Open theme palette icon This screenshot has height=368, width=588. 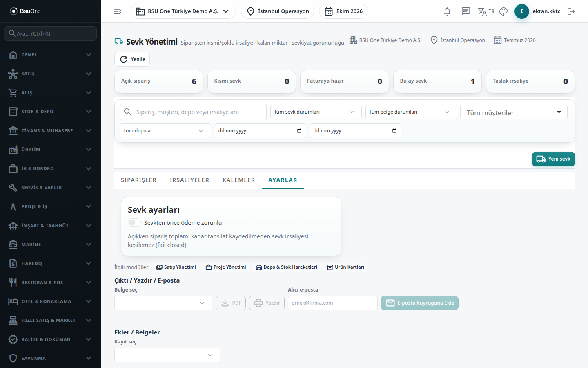tap(503, 11)
